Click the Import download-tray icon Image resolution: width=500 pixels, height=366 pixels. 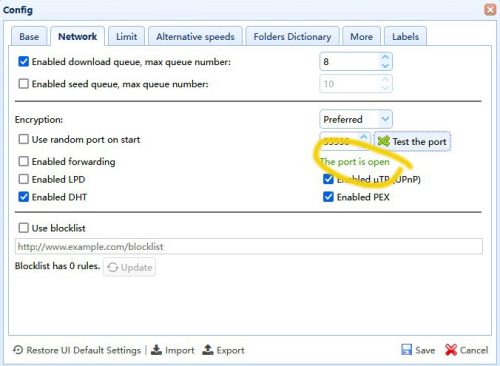[x=156, y=350]
